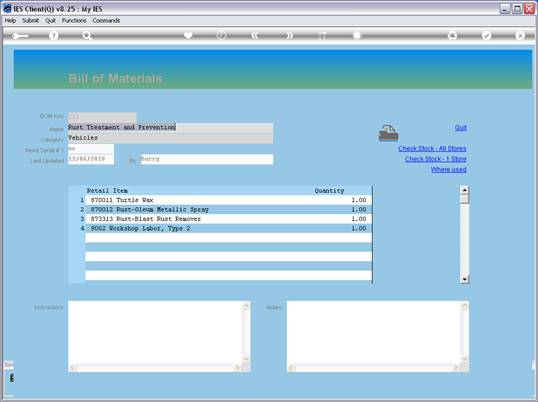Click the items list scroll-up arrow
The height and width of the screenshot is (402, 538).
coord(464,190)
